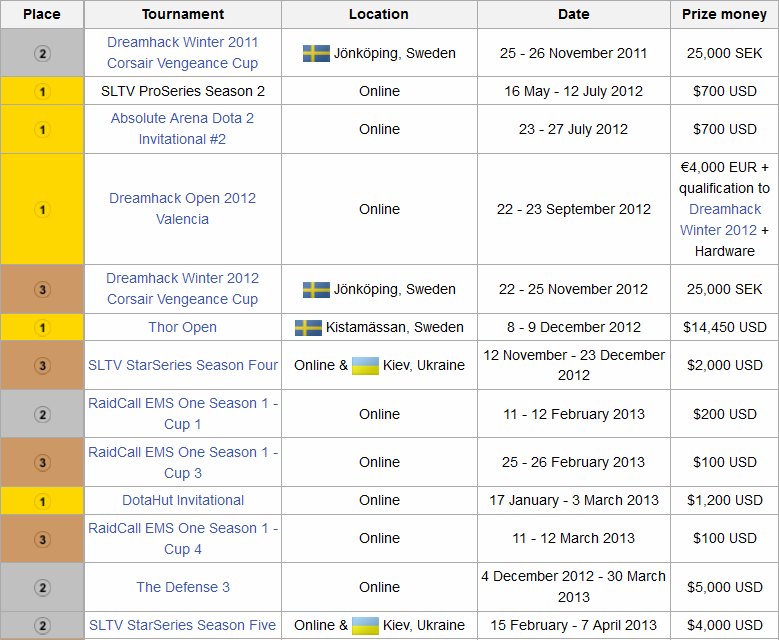The width and height of the screenshot is (779, 640).
Task: Click the Location column header
Action: tap(379, 14)
